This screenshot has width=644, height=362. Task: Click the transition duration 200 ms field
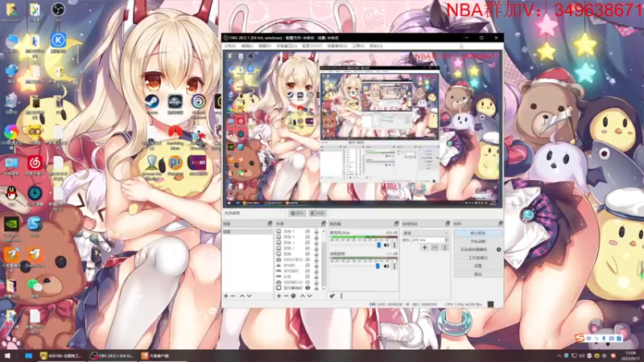pos(427,240)
